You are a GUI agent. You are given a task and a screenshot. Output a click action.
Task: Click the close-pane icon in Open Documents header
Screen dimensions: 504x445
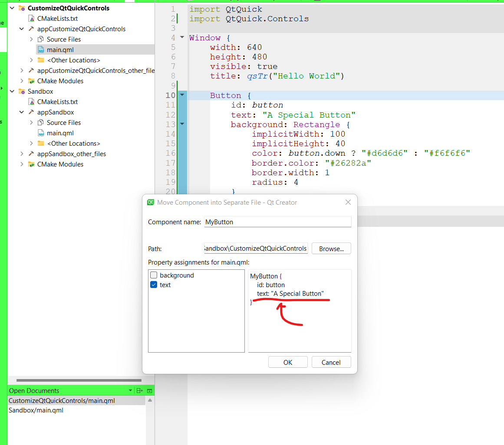tap(149, 391)
